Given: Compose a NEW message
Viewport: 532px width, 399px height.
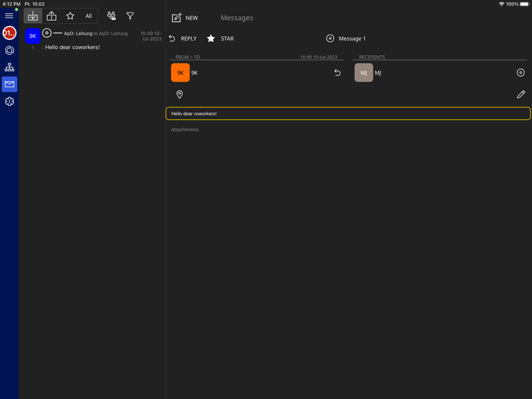Looking at the screenshot, I should coord(185,18).
